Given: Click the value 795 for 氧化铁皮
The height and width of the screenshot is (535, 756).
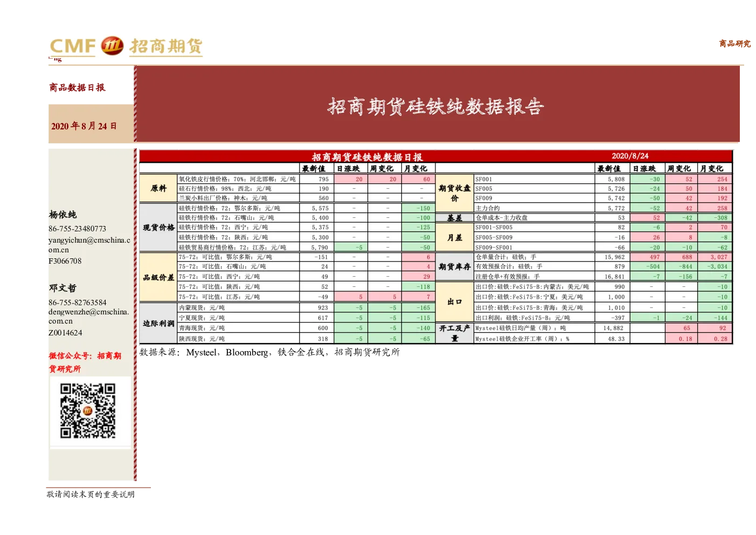Looking at the screenshot, I should pos(323,179).
